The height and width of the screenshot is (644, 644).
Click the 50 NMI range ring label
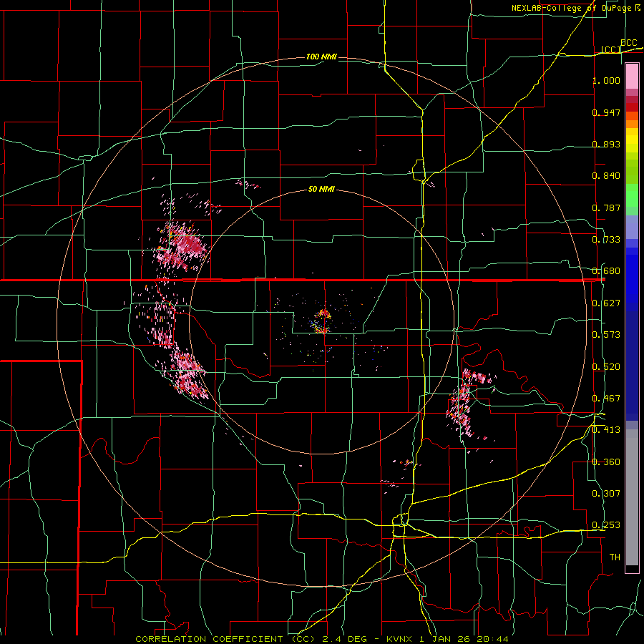click(321, 190)
